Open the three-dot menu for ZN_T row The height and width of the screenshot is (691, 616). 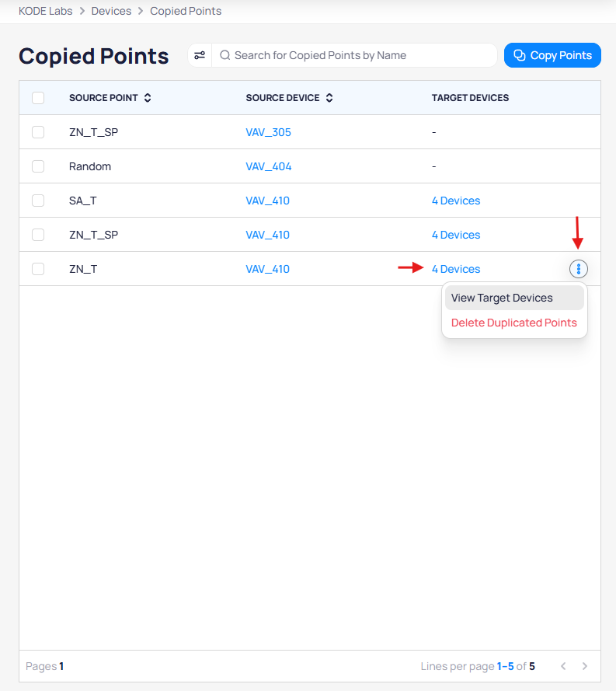point(579,269)
